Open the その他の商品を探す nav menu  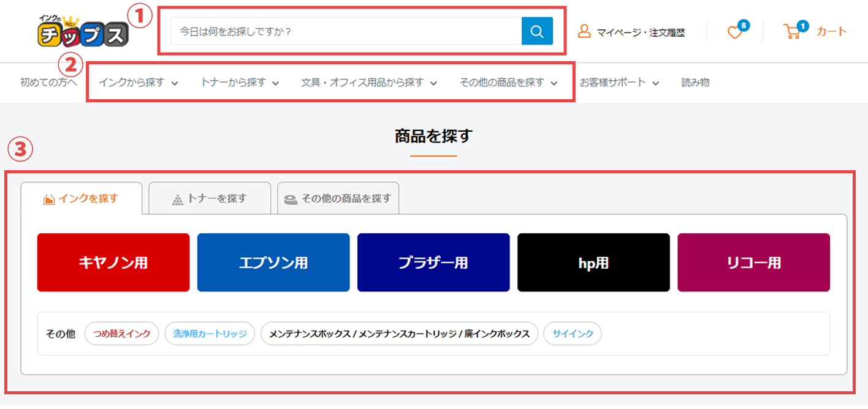tap(508, 82)
